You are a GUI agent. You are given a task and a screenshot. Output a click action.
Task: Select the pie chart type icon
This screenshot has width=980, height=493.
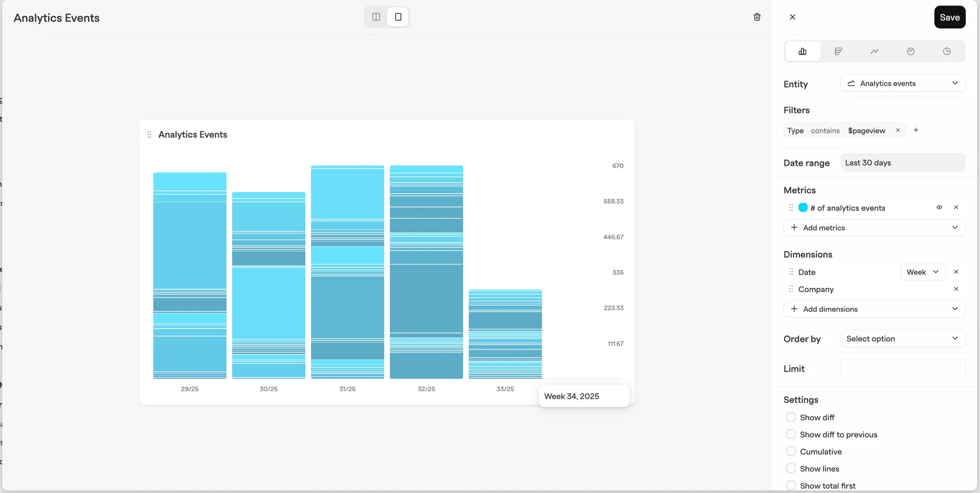(947, 51)
